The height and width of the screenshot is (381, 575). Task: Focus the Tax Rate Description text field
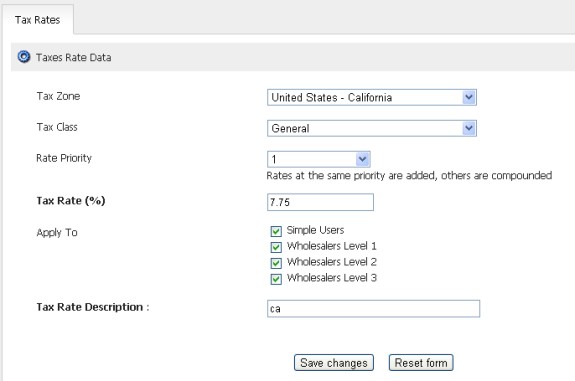pyautogui.click(x=373, y=308)
